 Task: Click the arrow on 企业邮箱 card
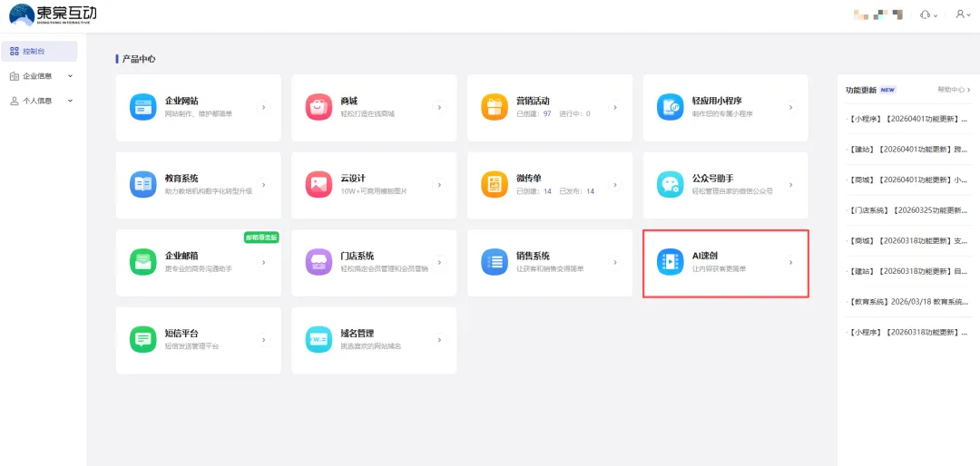[x=264, y=262]
